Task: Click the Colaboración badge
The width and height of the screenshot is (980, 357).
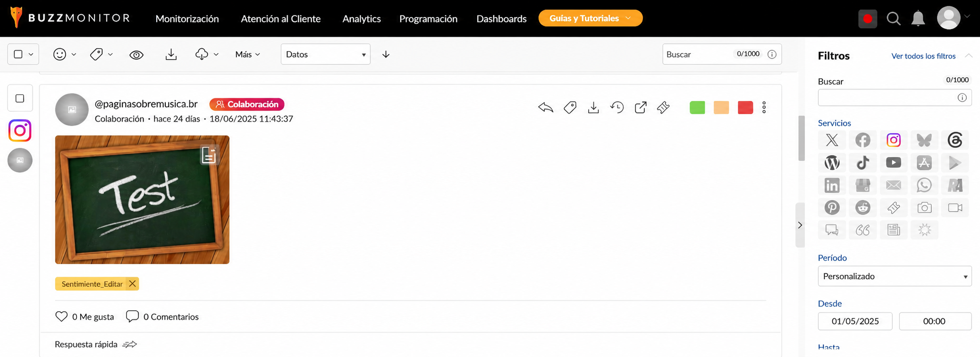Action: click(247, 104)
